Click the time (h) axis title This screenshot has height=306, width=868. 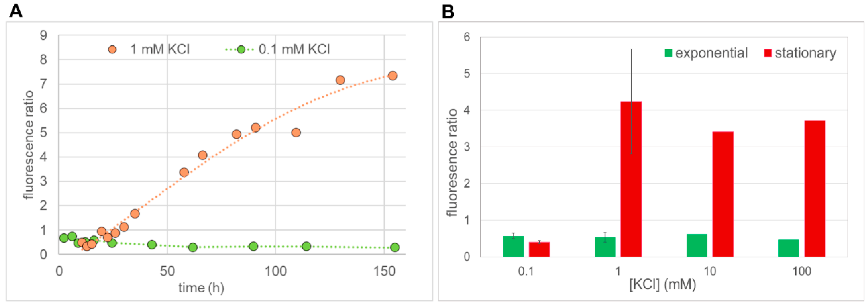(x=201, y=288)
